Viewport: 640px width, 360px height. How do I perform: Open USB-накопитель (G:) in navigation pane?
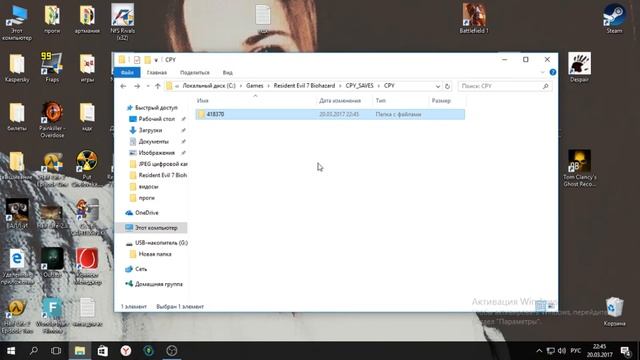pos(161,243)
